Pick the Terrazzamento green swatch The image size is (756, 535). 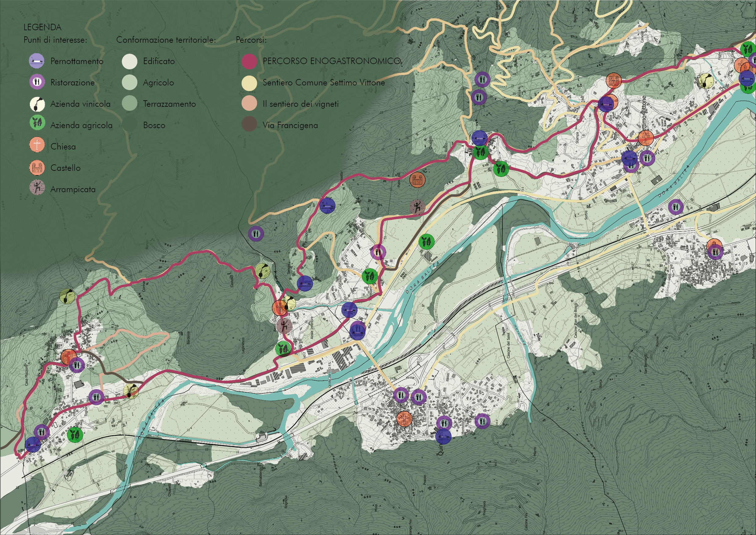tap(129, 103)
